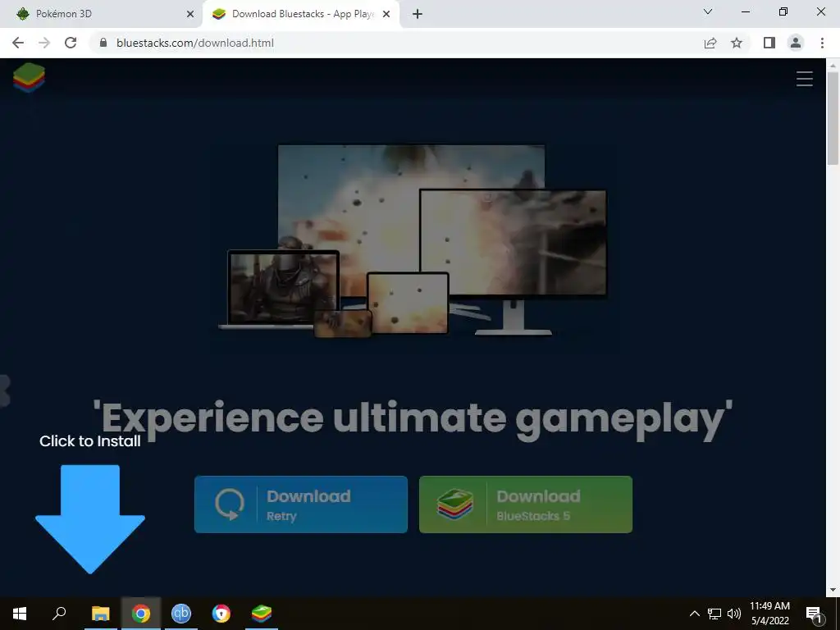Close the Download Bluestacks tab
Image resolution: width=840 pixels, height=630 pixels.
tap(386, 14)
